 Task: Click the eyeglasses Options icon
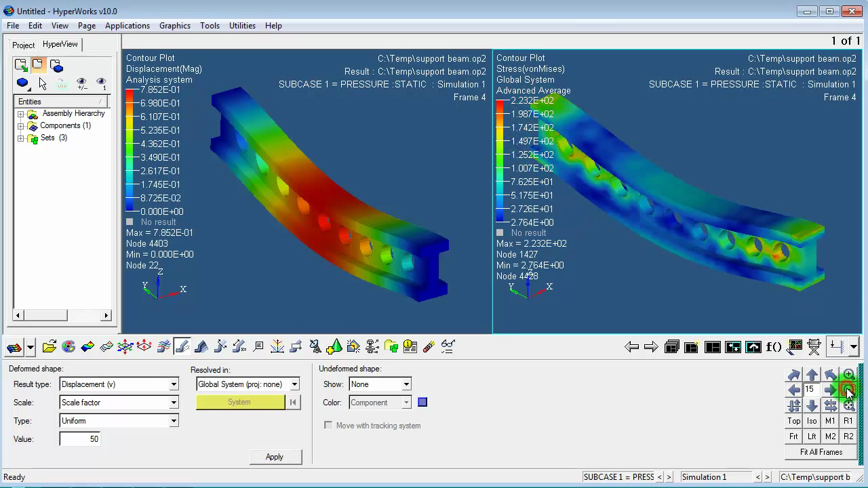448,347
